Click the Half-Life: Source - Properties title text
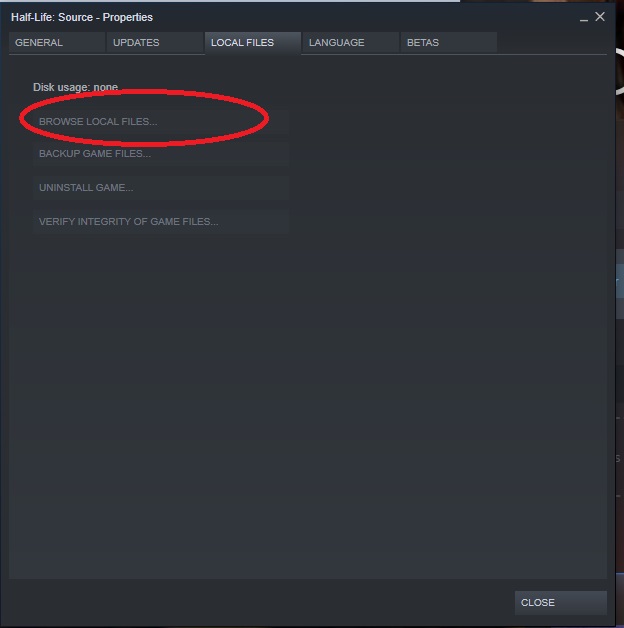This screenshot has width=624, height=628. tap(82, 17)
